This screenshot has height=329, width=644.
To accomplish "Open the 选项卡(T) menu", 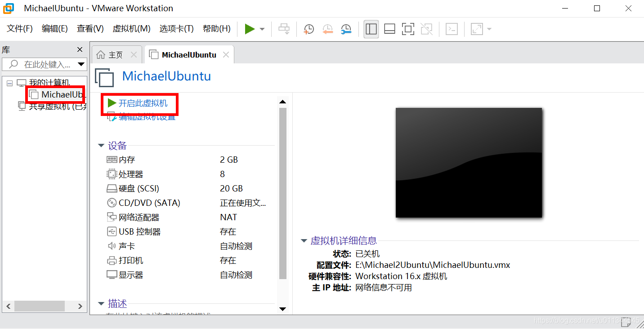I will click(176, 29).
